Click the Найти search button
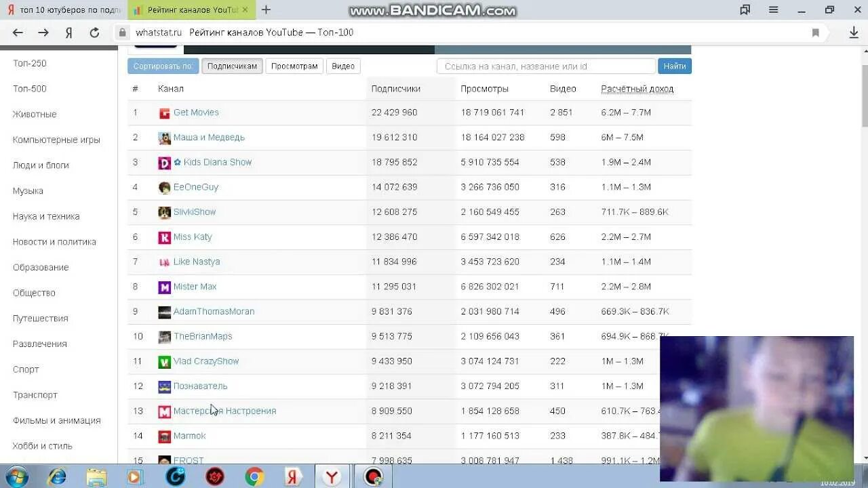This screenshot has width=868, height=488. [x=675, y=66]
